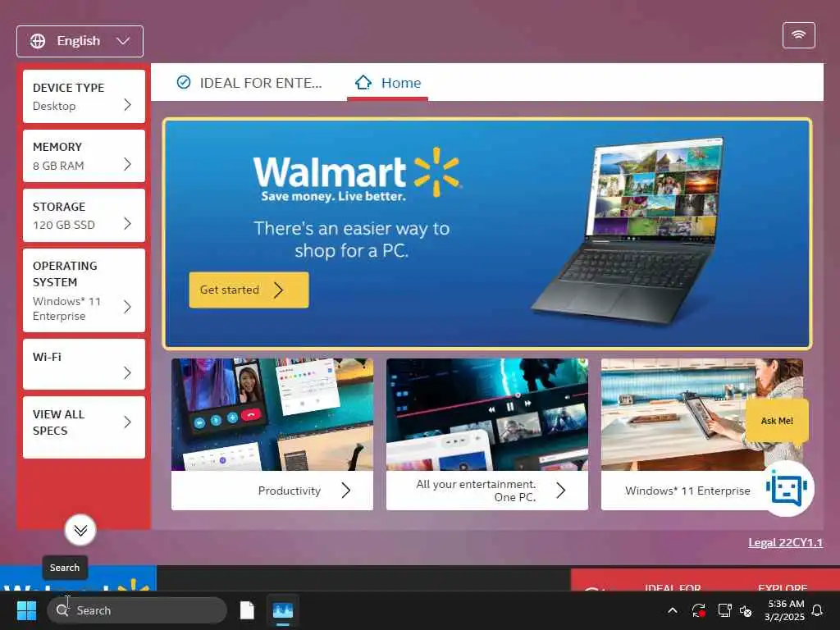The width and height of the screenshot is (840, 630).
Task: Show hidden system tray icons
Action: click(x=673, y=610)
